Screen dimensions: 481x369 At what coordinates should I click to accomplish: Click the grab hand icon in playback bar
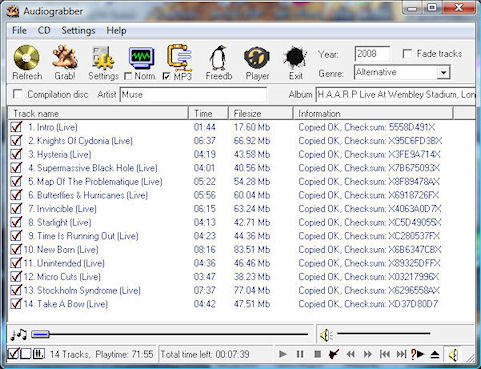click(x=334, y=354)
